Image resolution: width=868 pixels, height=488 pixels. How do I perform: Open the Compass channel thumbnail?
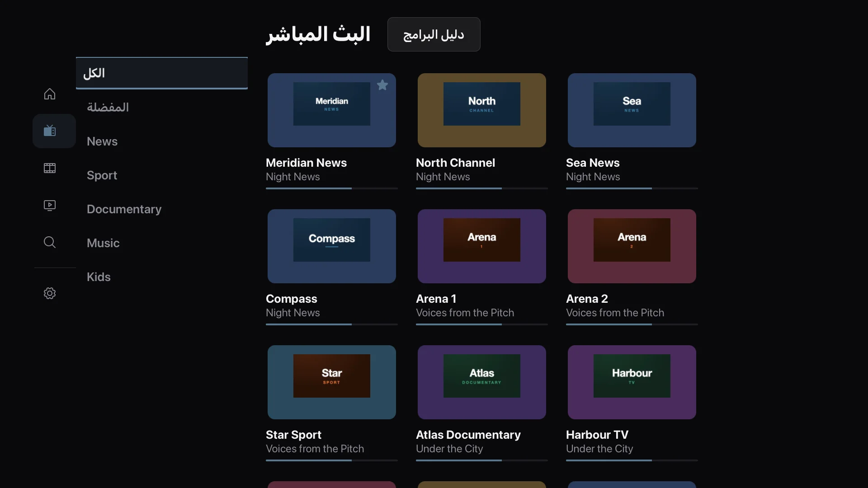point(332,246)
